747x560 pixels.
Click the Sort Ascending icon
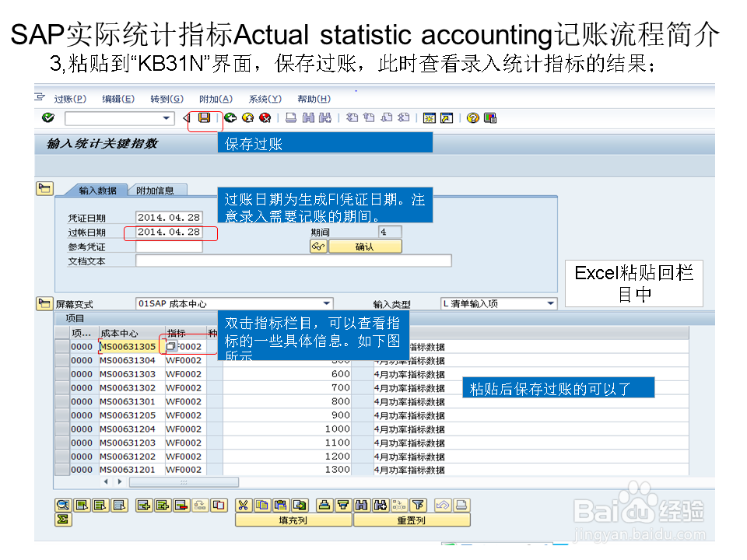coord(324,506)
